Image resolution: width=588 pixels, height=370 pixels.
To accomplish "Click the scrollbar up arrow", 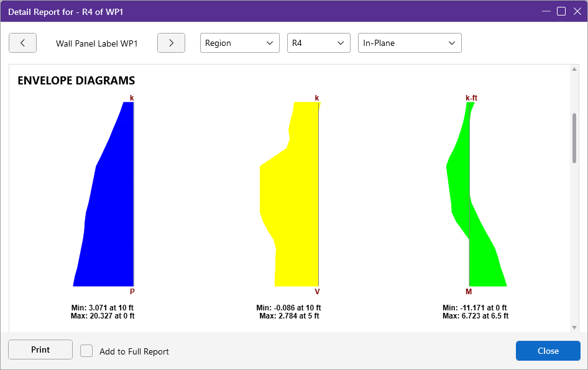I will tap(574, 70).
